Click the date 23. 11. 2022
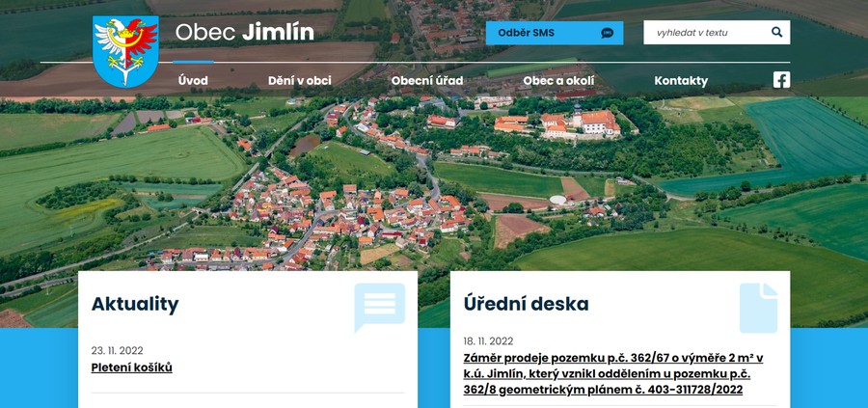This screenshot has width=868, height=408. (x=118, y=350)
